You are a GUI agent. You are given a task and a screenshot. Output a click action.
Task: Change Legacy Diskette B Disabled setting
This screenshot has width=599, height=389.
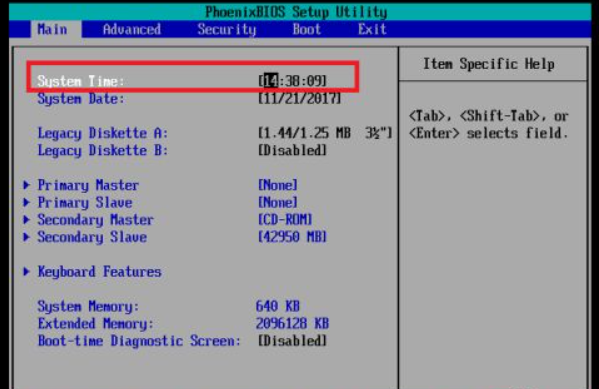coord(293,150)
